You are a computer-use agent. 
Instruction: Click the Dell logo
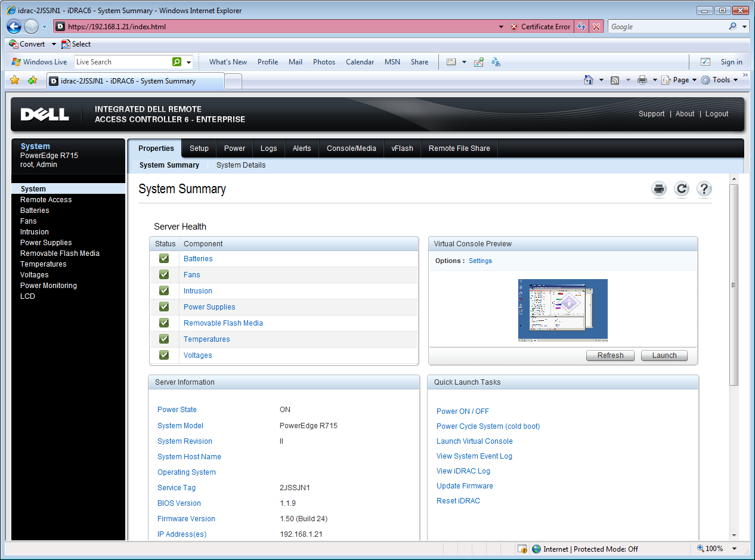click(45, 115)
